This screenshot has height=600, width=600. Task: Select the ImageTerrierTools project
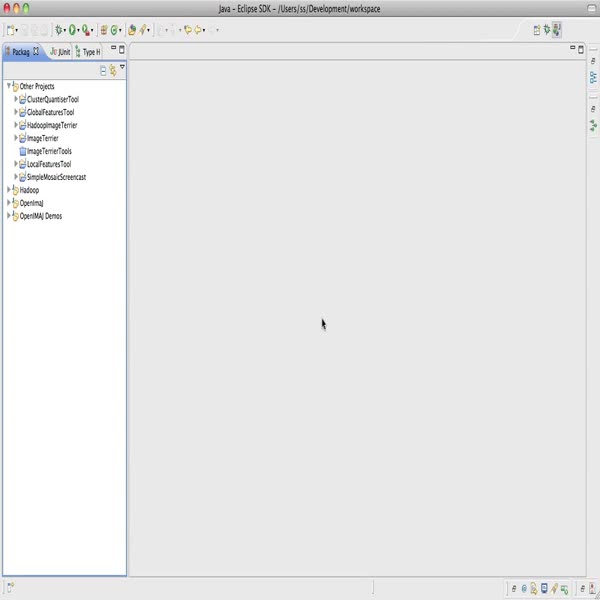click(49, 151)
